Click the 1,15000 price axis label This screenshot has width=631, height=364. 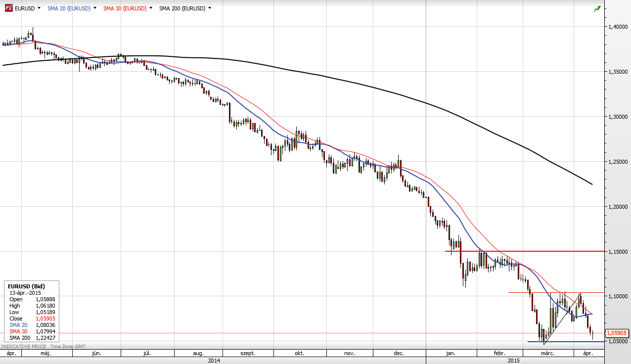coord(619,252)
